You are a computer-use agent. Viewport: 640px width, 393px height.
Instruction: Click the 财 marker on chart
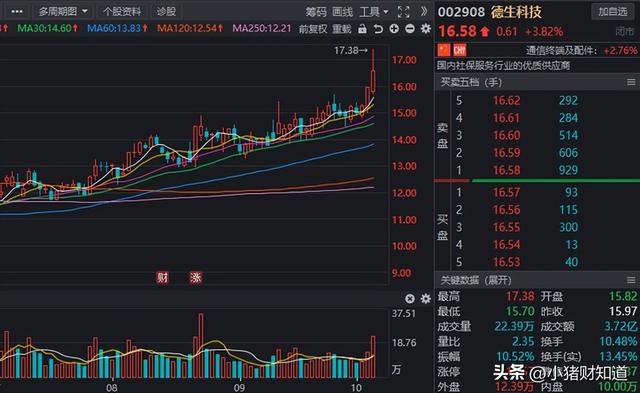tap(162, 278)
